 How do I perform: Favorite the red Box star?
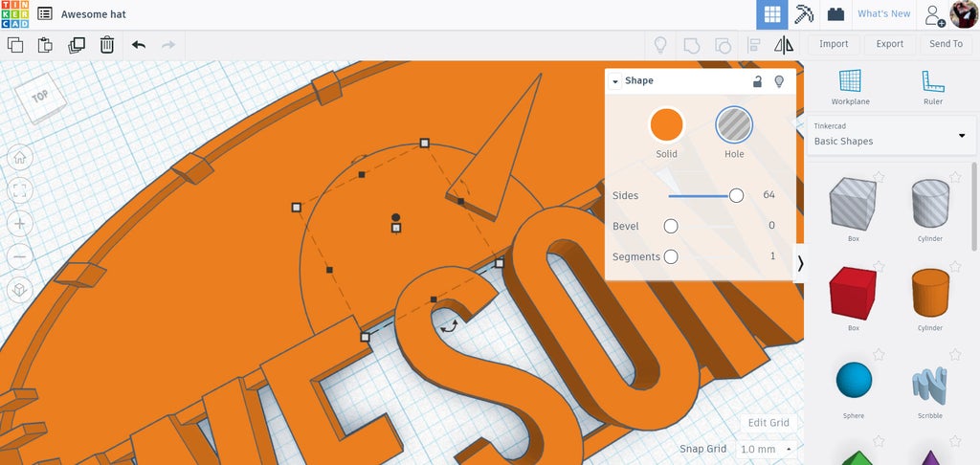click(x=879, y=266)
